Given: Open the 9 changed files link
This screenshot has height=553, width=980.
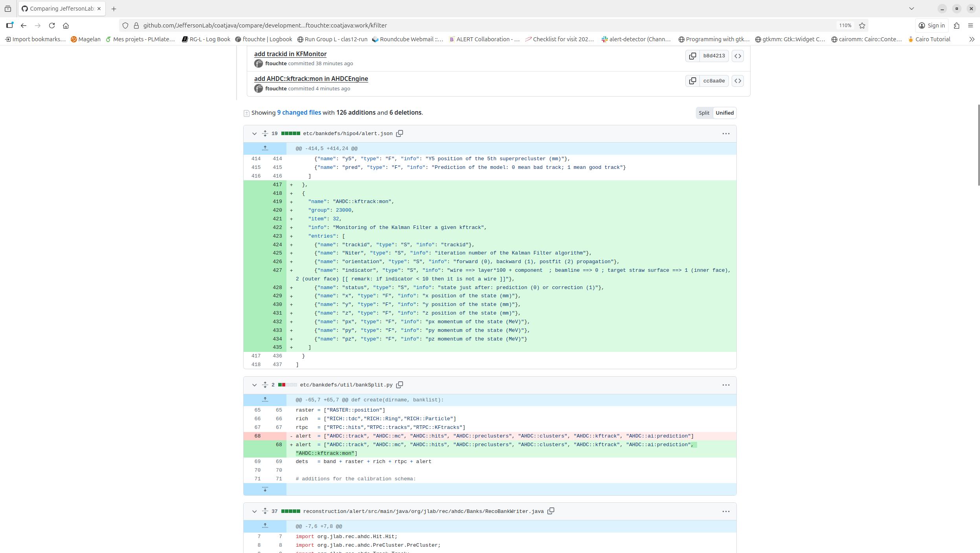Looking at the screenshot, I should (298, 113).
